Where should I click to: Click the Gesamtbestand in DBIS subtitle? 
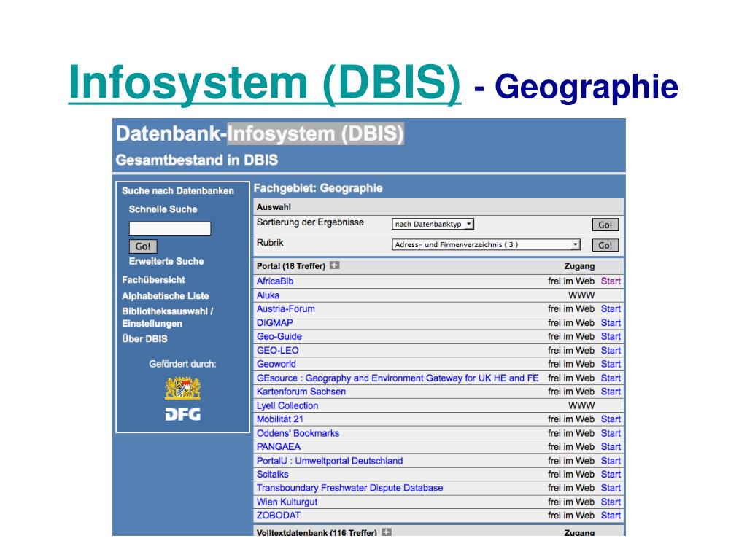[x=197, y=160]
